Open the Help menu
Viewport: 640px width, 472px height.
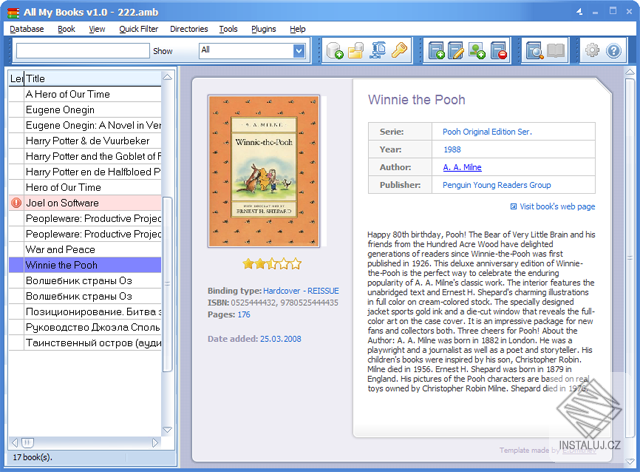pyautogui.click(x=298, y=29)
